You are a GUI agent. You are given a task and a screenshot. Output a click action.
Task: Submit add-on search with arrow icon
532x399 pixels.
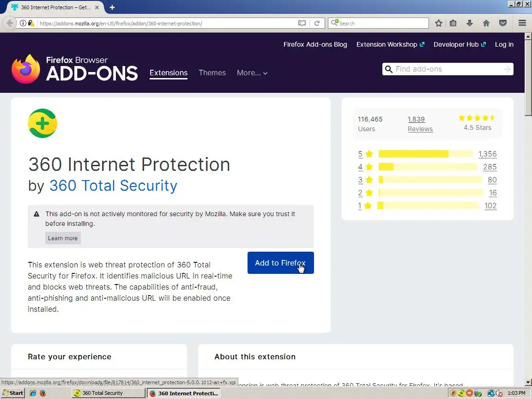tap(507, 69)
